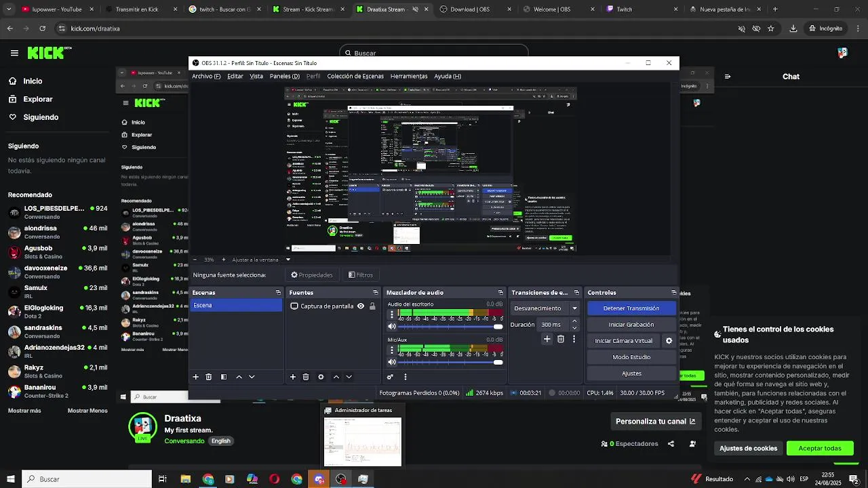Open Vista menu in OBS
Image resolution: width=868 pixels, height=488 pixels.
256,77
